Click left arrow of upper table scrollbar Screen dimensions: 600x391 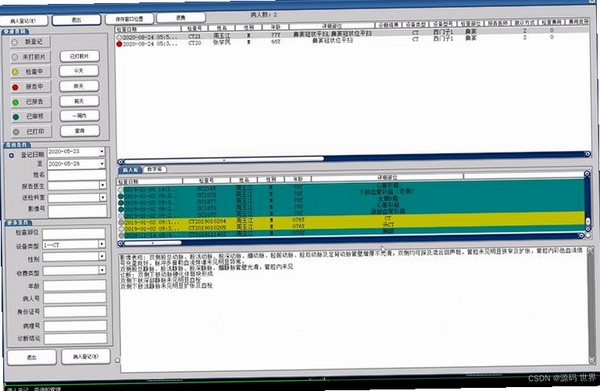pyautogui.click(x=121, y=161)
